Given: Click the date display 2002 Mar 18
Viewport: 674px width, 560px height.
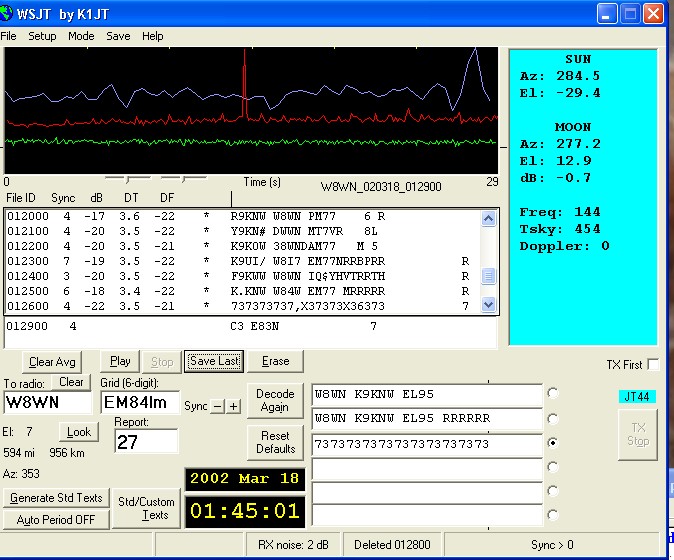Looking at the screenshot, I should click(245, 479).
